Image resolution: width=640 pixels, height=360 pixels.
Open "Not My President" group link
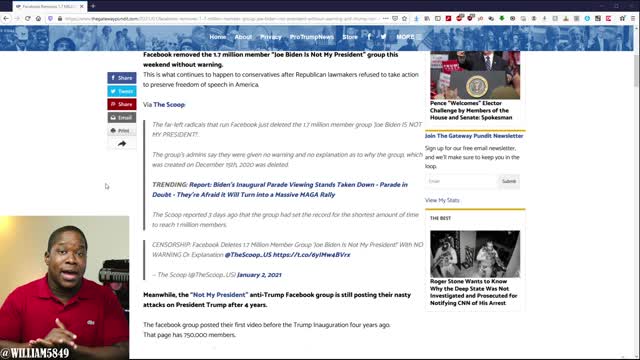[x=219, y=295]
